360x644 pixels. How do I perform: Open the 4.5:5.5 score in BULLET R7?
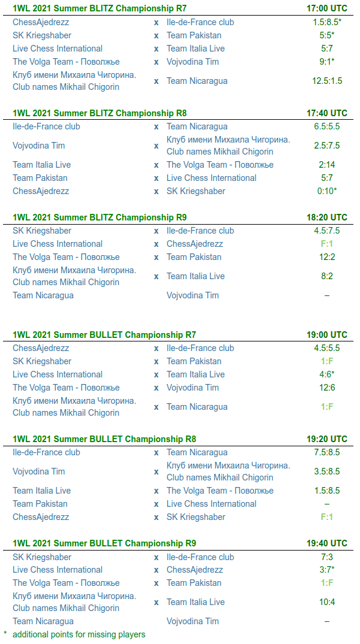point(327,348)
